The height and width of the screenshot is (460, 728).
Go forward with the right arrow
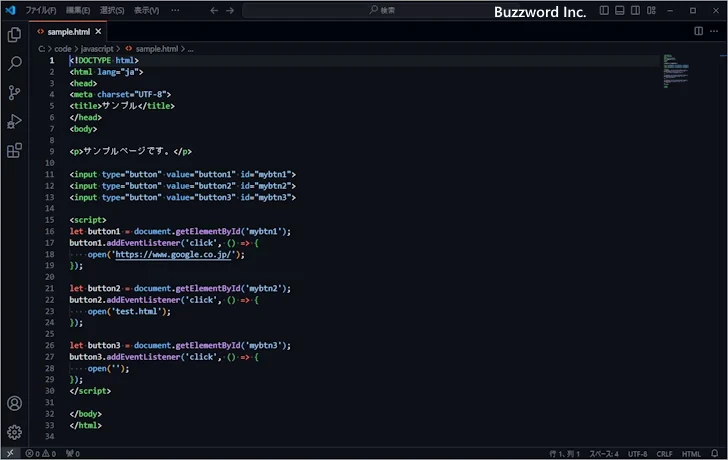(230, 10)
